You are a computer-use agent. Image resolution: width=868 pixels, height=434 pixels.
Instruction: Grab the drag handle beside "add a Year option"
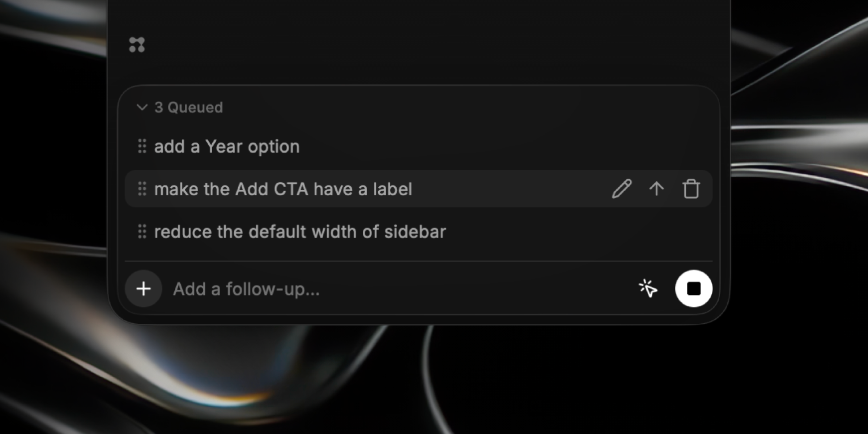point(142,146)
